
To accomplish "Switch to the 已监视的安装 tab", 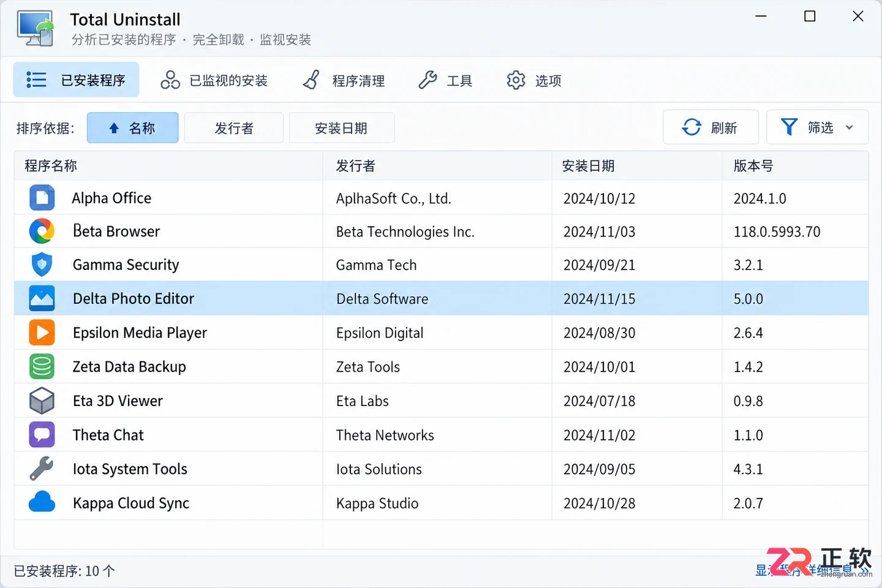I will [x=214, y=80].
